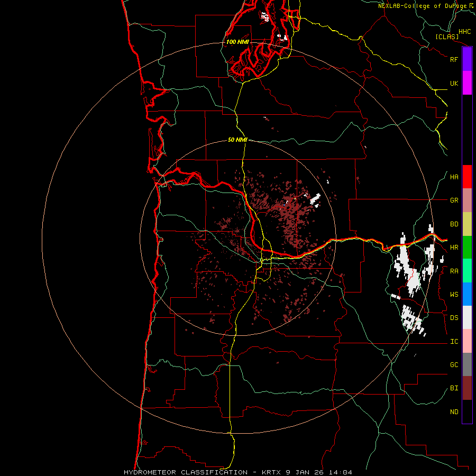Image resolution: width=476 pixels, height=476 pixels.
Task: Click the ND legend label
Action: 454,412
